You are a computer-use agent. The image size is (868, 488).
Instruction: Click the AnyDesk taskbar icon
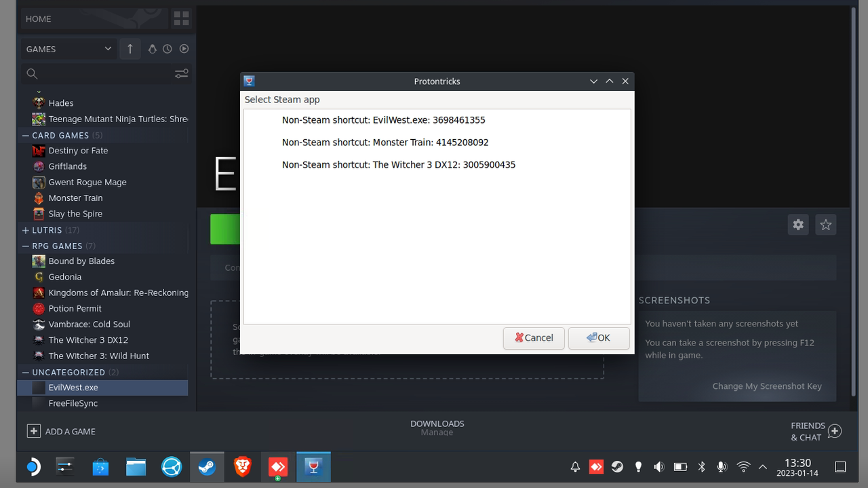pyautogui.click(x=278, y=467)
